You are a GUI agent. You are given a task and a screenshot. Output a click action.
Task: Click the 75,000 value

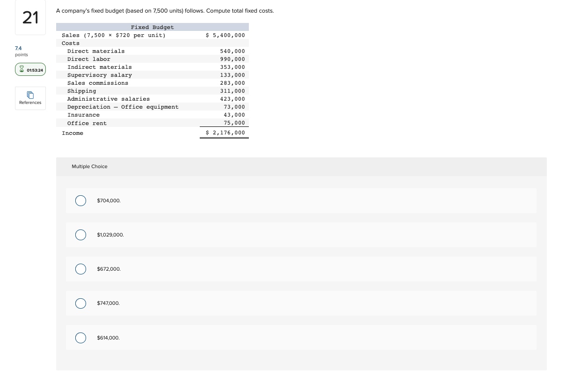(x=234, y=123)
